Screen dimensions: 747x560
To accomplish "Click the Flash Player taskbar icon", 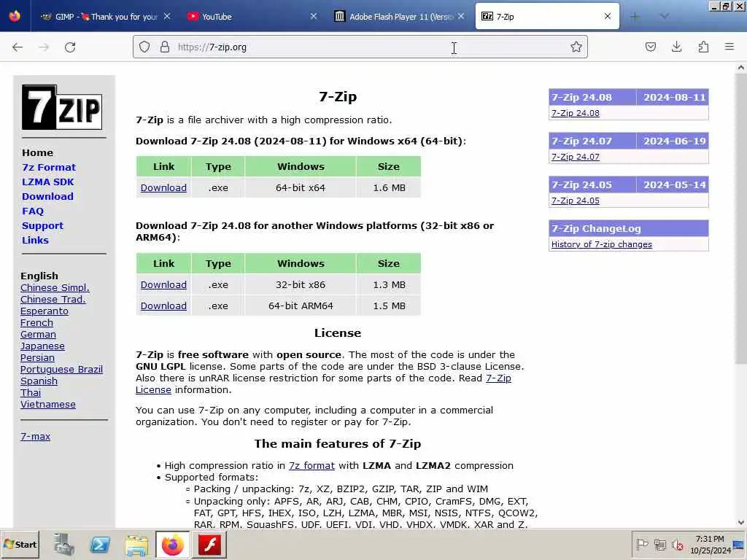I will 209,544.
